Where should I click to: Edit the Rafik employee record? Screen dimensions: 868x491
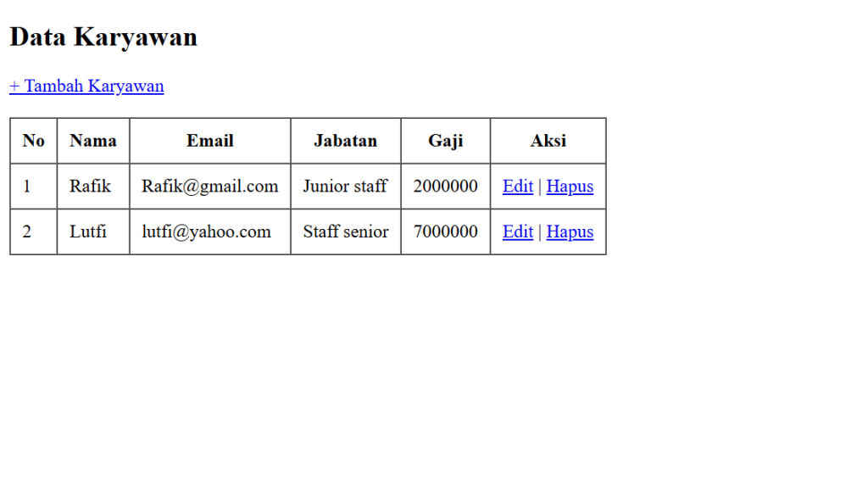tap(517, 187)
